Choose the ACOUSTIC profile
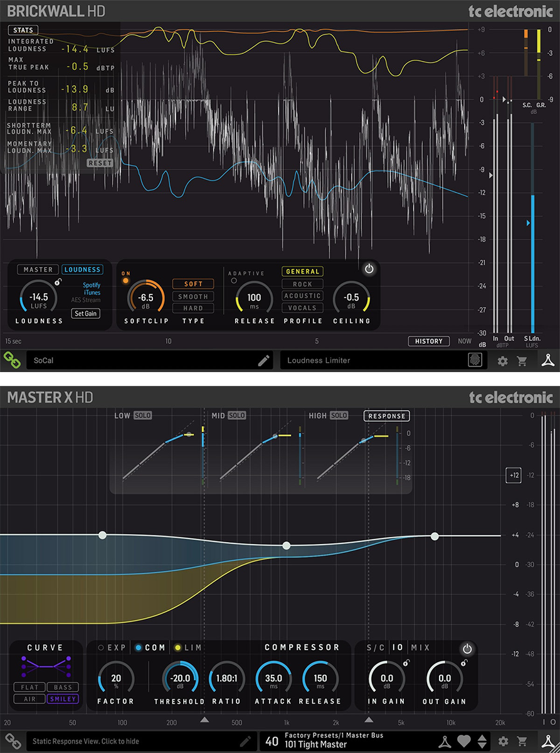This screenshot has width=560, height=753. pyautogui.click(x=302, y=296)
